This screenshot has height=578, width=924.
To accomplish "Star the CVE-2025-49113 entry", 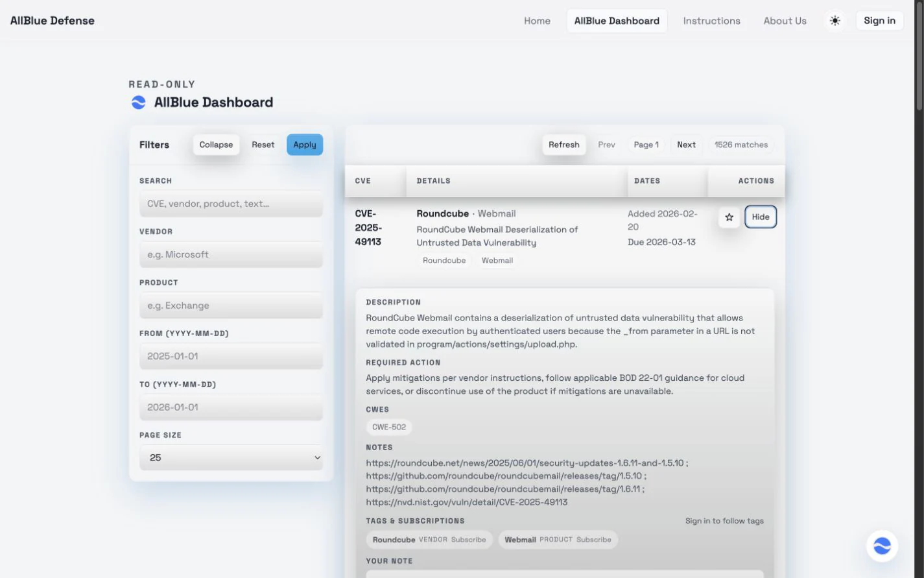I will click(729, 217).
